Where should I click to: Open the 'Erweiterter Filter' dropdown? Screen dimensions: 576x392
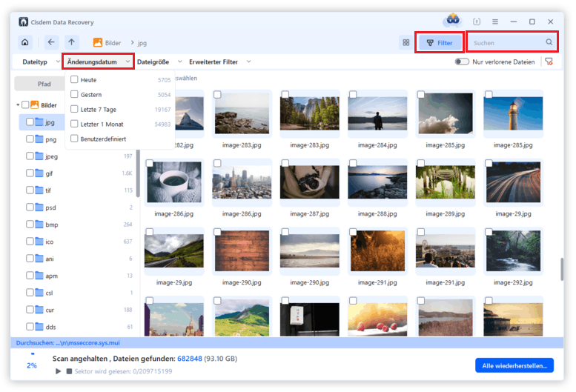(x=219, y=62)
